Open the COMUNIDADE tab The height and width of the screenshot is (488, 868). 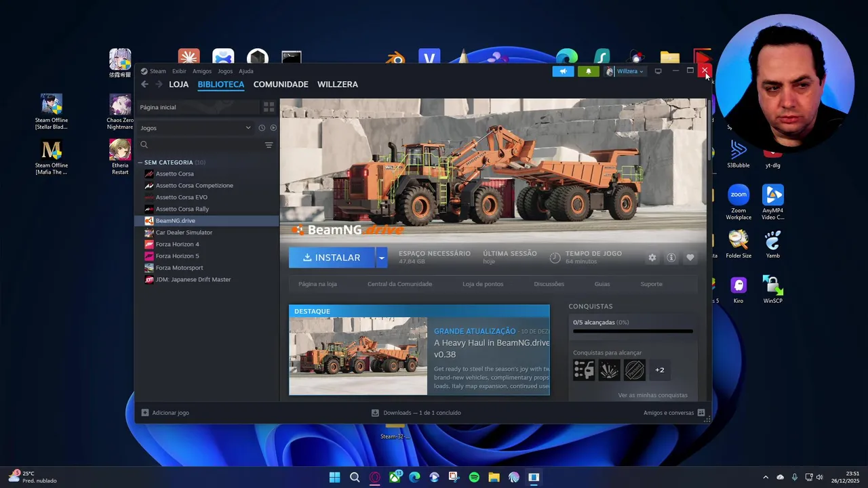281,84
